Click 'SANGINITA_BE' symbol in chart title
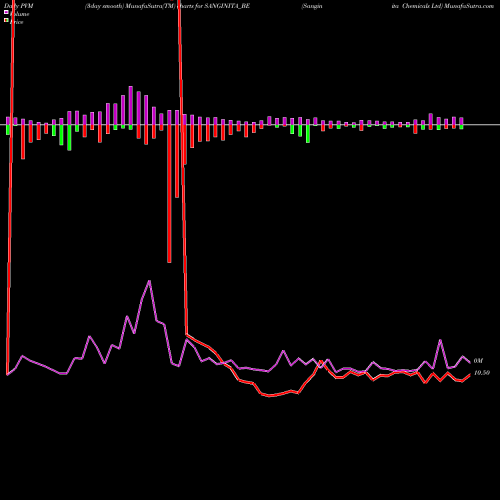Image resolution: width=500 pixels, height=500 pixels. [x=227, y=6]
